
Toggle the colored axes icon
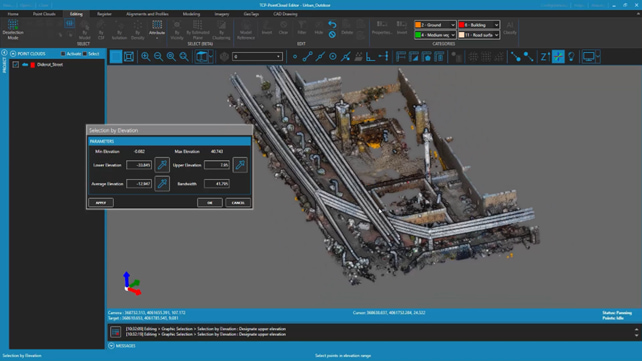click(x=558, y=56)
